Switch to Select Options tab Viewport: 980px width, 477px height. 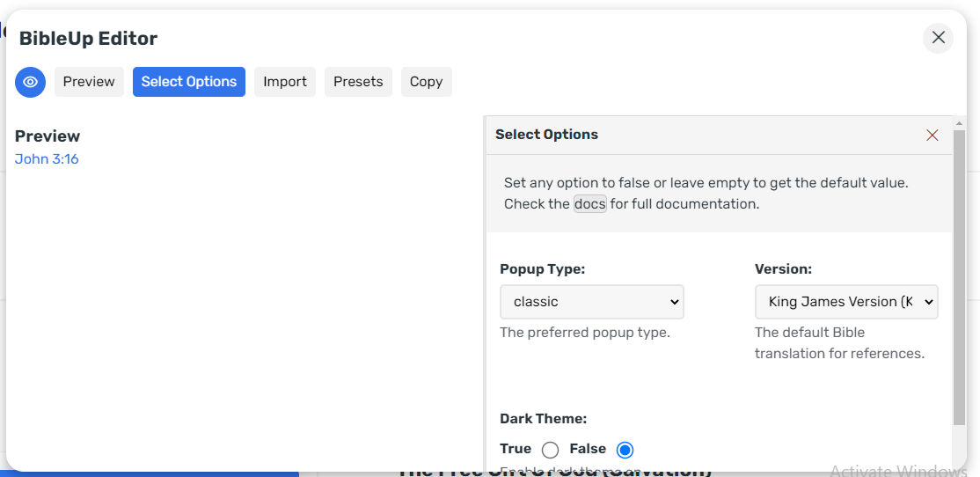click(x=189, y=82)
